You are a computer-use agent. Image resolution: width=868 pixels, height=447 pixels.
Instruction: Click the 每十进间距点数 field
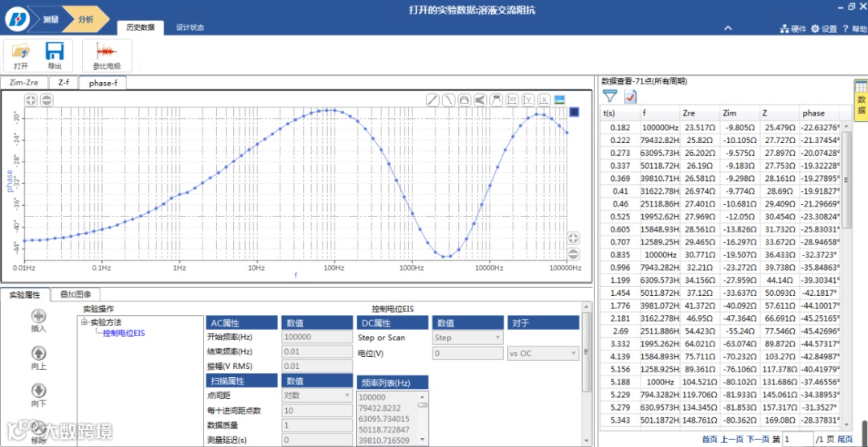(317, 411)
